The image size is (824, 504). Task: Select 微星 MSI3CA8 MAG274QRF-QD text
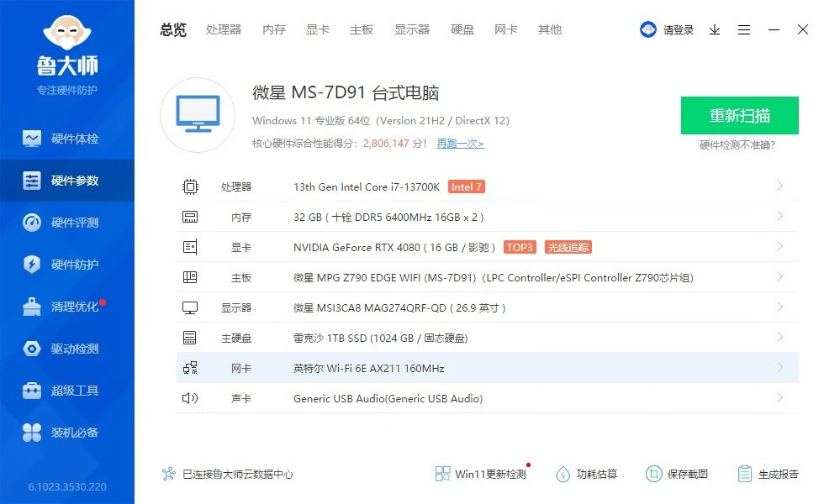(x=369, y=307)
